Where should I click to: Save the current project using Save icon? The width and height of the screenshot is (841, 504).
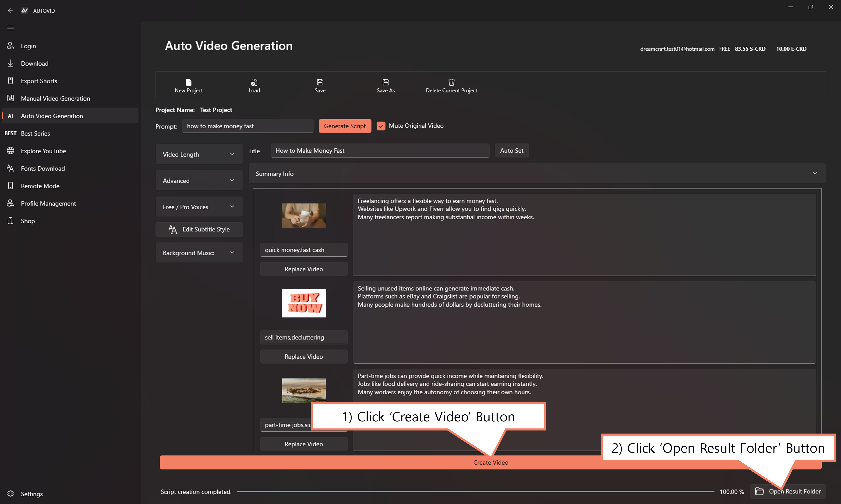[x=319, y=85]
